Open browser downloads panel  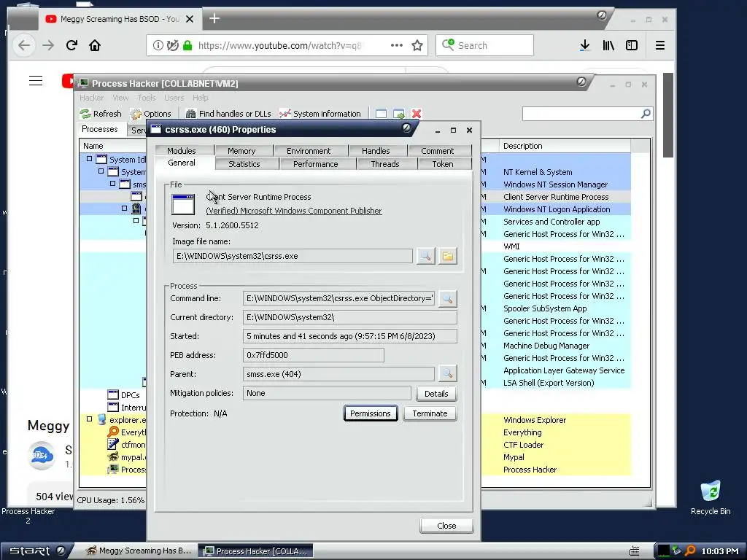585,46
